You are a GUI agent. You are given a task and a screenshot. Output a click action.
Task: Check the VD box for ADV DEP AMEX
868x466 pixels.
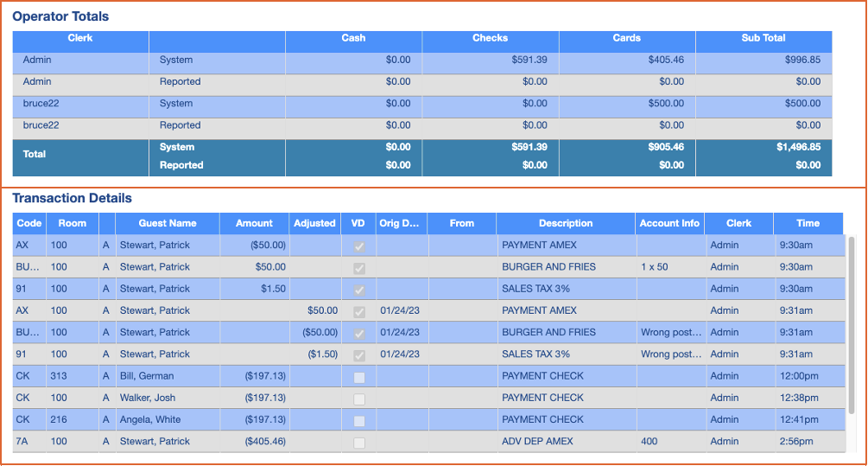[359, 442]
